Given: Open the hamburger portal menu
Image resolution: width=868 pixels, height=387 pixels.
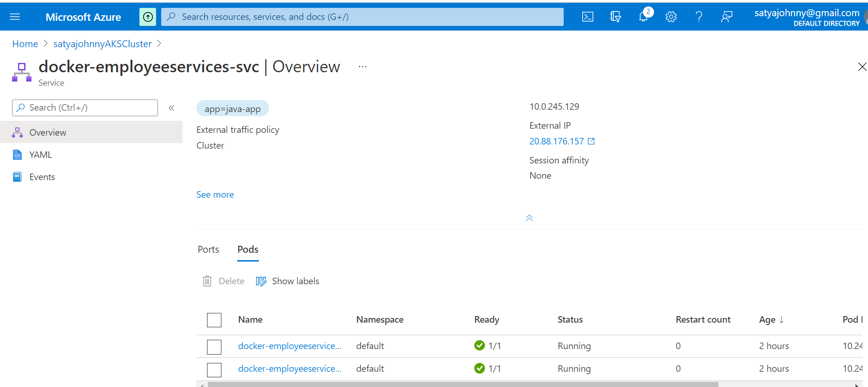Looking at the screenshot, I should (x=15, y=17).
